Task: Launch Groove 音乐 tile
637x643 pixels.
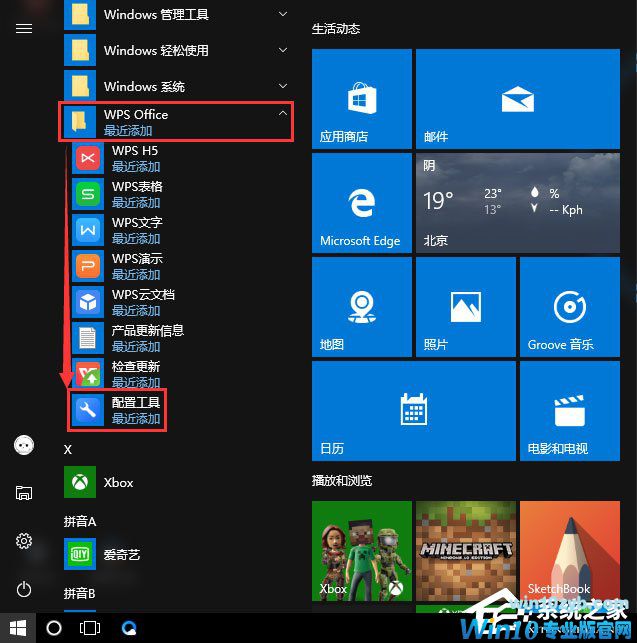Action: 570,307
